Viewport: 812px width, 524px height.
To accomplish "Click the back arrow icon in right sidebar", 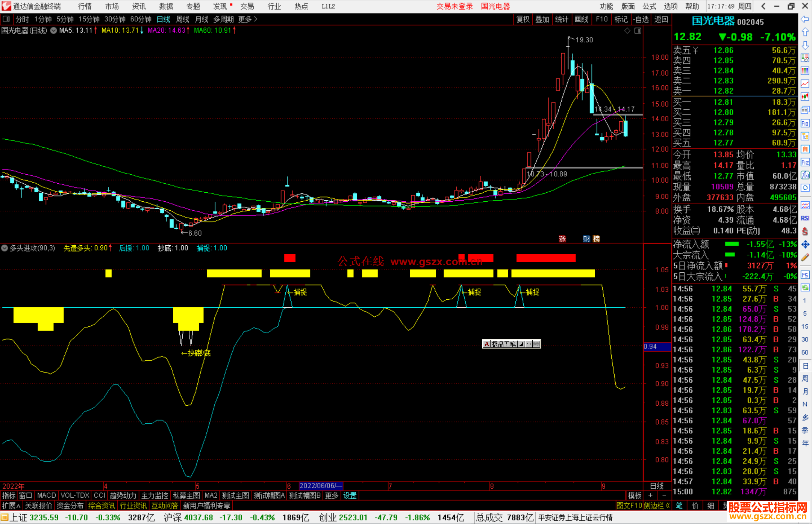I will (x=805, y=19).
